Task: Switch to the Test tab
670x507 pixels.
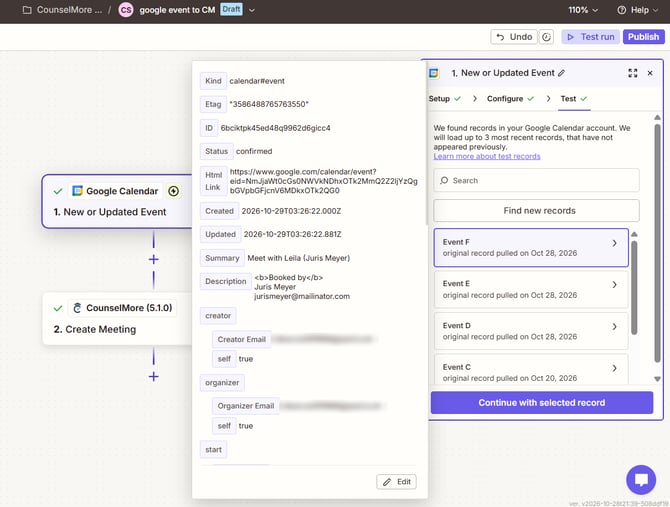Action: [x=574, y=99]
